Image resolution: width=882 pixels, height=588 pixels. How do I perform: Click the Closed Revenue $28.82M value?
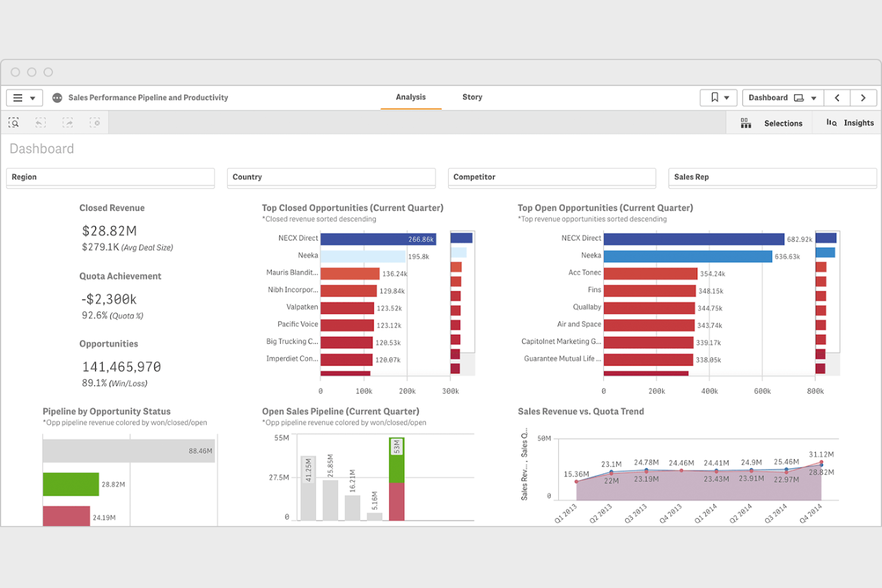110,231
